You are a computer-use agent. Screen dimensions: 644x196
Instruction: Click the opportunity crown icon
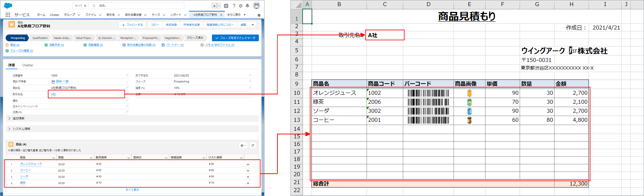pos(11,24)
